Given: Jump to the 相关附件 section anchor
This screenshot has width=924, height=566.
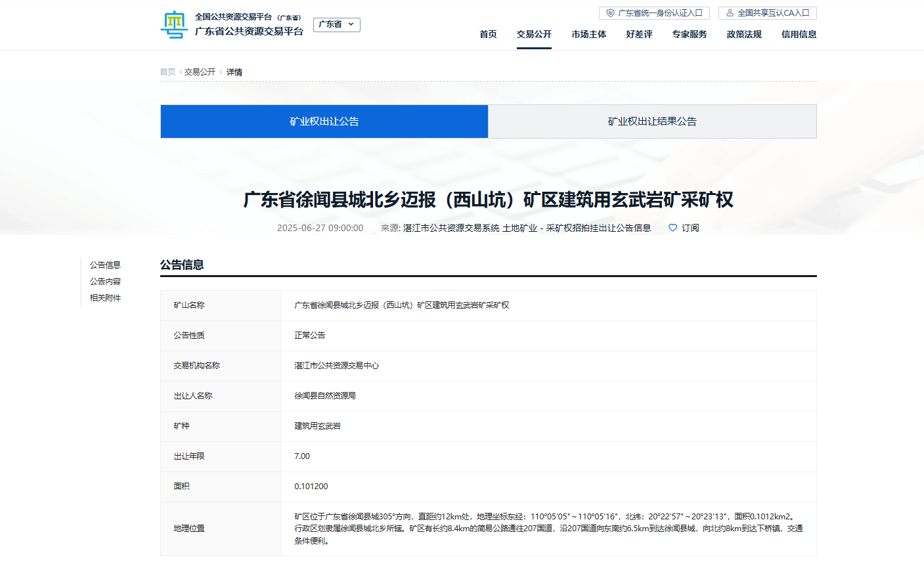Looking at the screenshot, I should (x=105, y=298).
